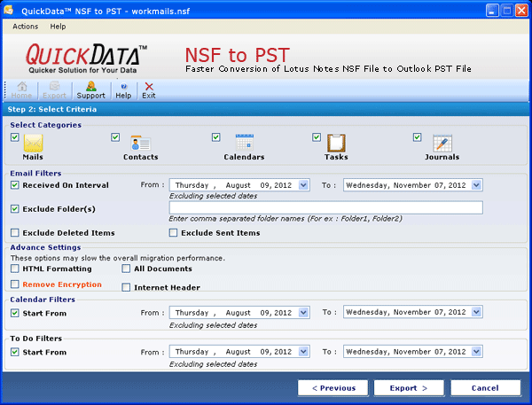Check the Remove Encryption box
Image resolution: width=532 pixels, height=405 pixels.
pyautogui.click(x=14, y=284)
